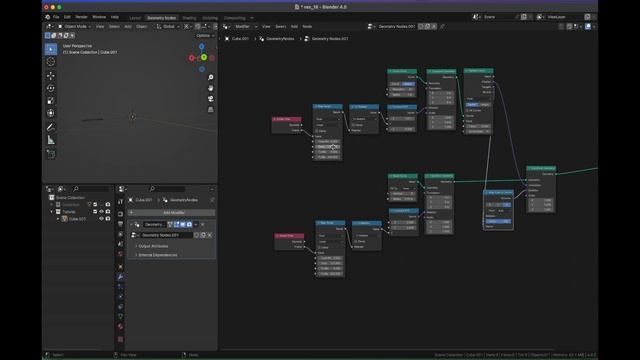Open the Edit menu
The width and height of the screenshot is (640, 360).
[67, 17]
